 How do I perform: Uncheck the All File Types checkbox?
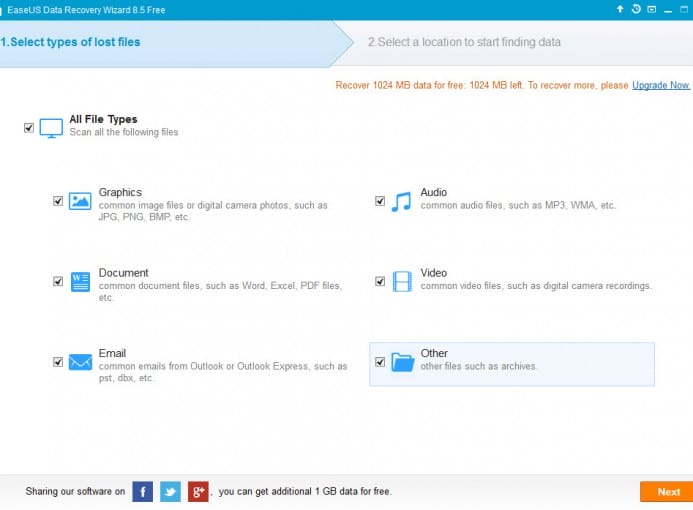click(29, 128)
